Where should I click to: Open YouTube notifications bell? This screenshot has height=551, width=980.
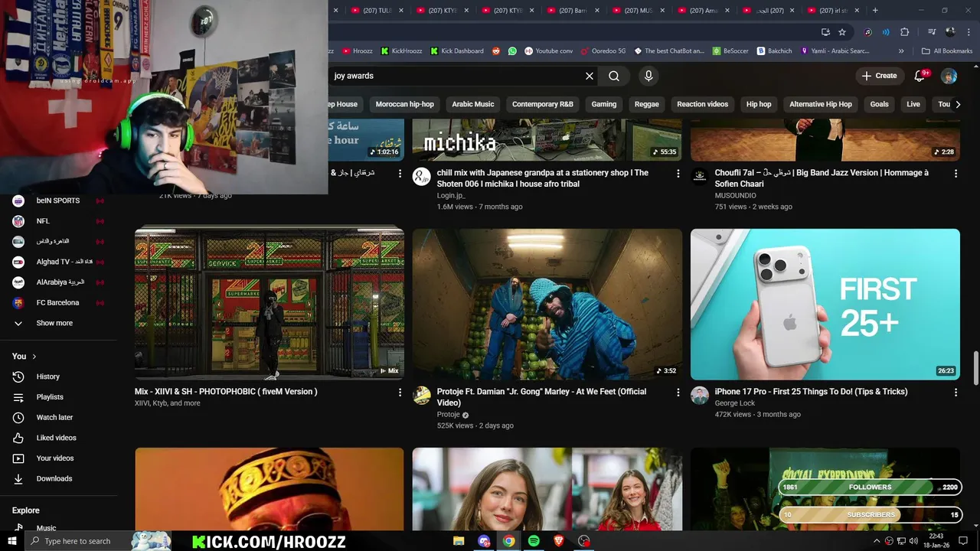tap(921, 76)
